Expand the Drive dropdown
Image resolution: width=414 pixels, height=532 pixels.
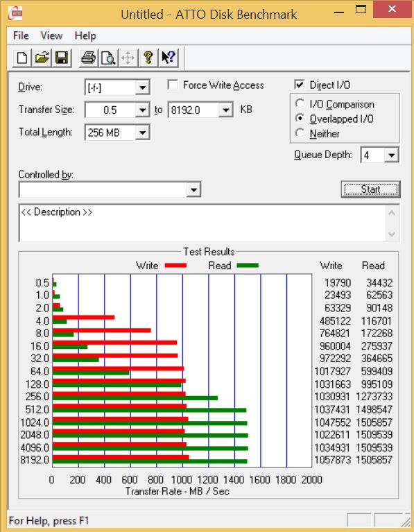point(142,88)
